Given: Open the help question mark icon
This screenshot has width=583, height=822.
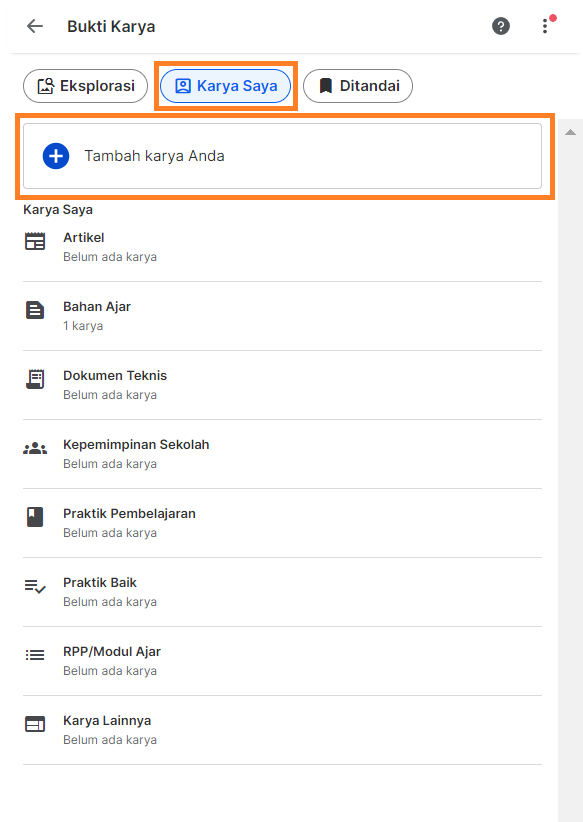Looking at the screenshot, I should (x=501, y=26).
